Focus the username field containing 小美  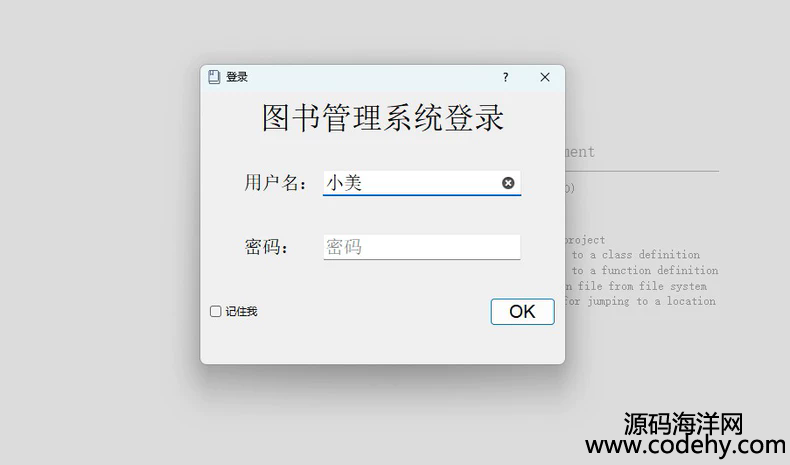pyautogui.click(x=422, y=183)
